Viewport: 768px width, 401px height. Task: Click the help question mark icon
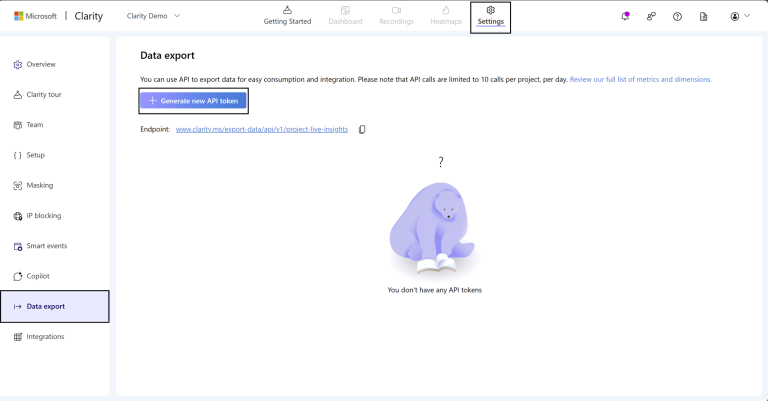pyautogui.click(x=677, y=16)
